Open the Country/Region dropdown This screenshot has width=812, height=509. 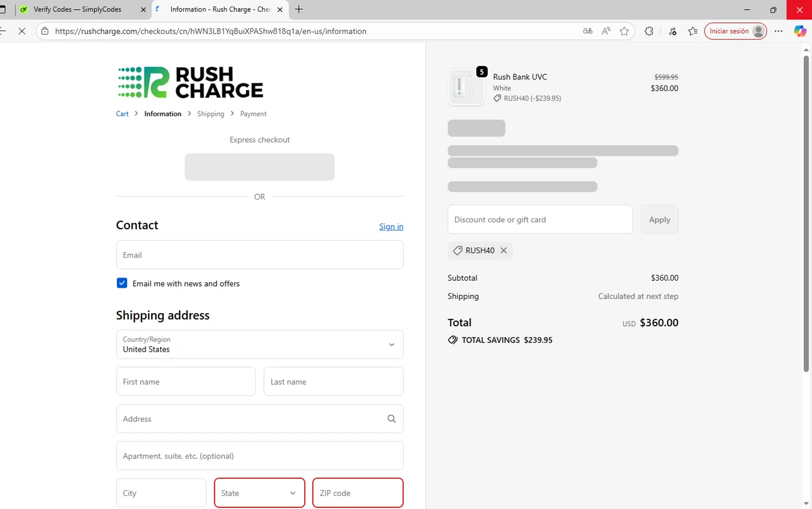tap(260, 345)
